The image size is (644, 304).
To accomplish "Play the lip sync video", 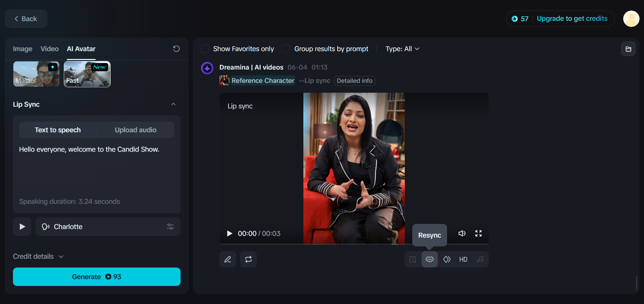I will click(x=230, y=233).
